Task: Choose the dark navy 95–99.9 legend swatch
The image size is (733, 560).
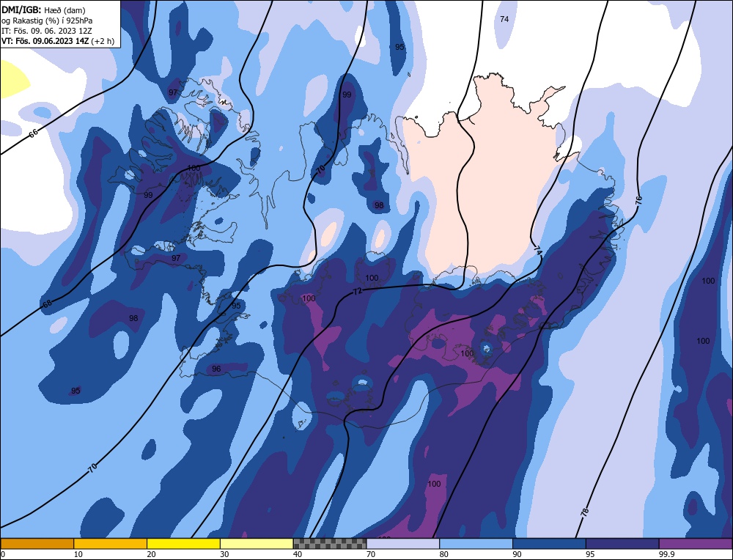Action: coord(622,544)
